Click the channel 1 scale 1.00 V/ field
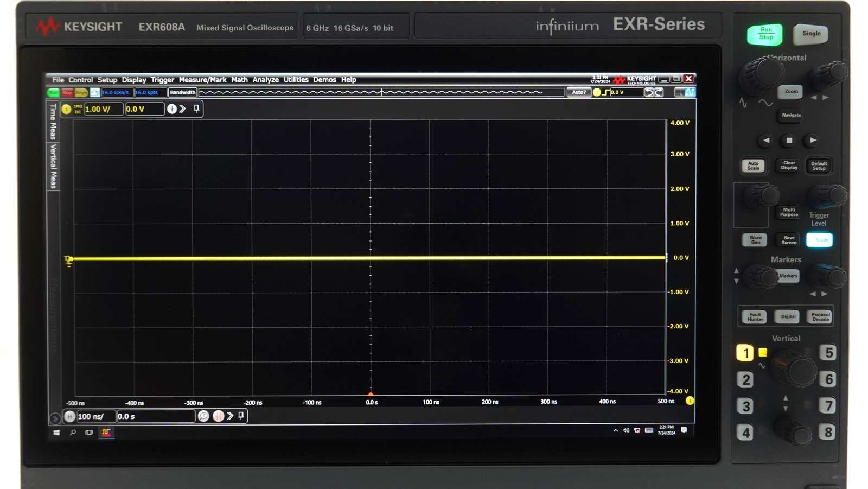Screen dimensions: 868x489 click(x=104, y=109)
